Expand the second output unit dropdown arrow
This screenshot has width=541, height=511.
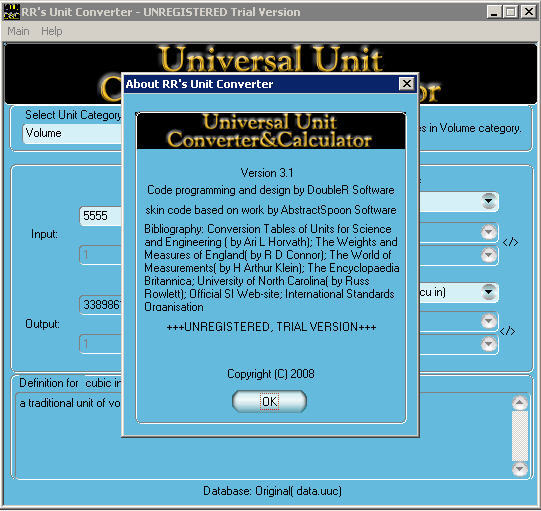pos(489,321)
